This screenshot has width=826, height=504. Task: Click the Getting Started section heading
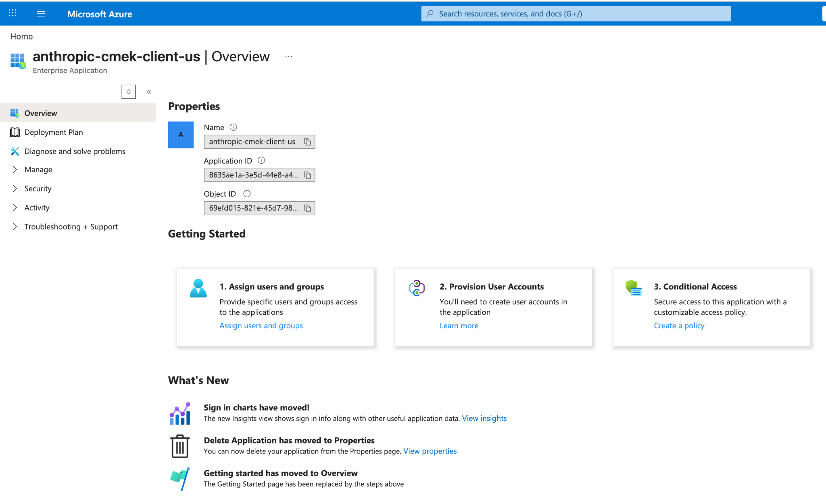[x=207, y=234]
